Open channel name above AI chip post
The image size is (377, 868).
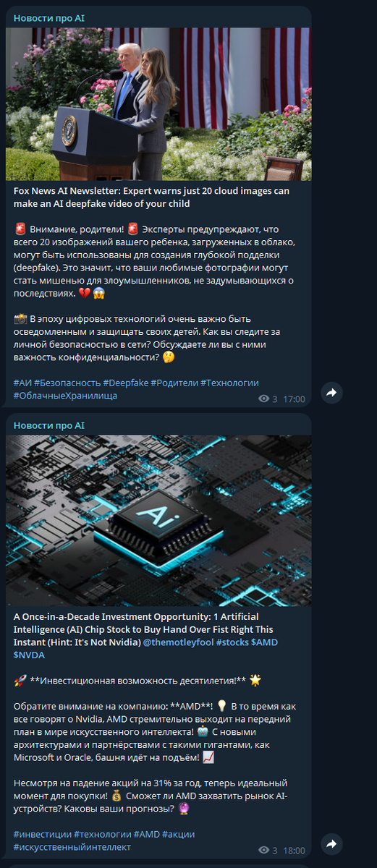49,425
